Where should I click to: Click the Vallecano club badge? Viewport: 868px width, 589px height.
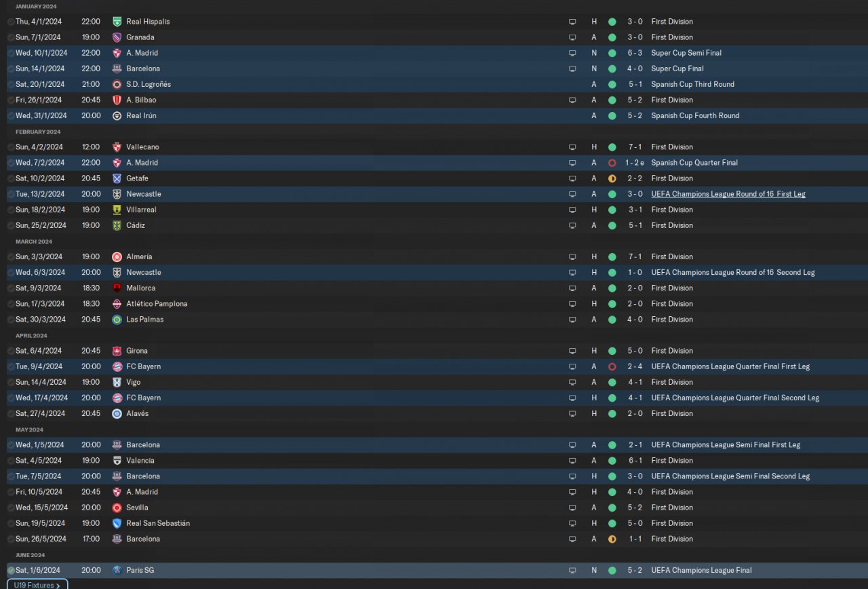coord(117,147)
